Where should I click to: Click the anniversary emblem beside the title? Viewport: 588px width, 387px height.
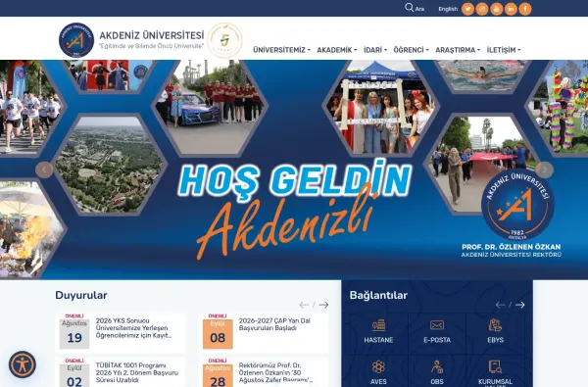224,40
